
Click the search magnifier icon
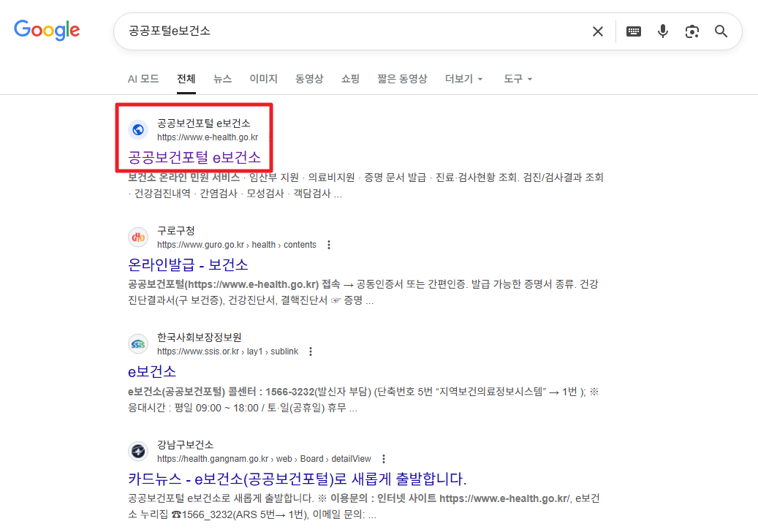coord(721,31)
